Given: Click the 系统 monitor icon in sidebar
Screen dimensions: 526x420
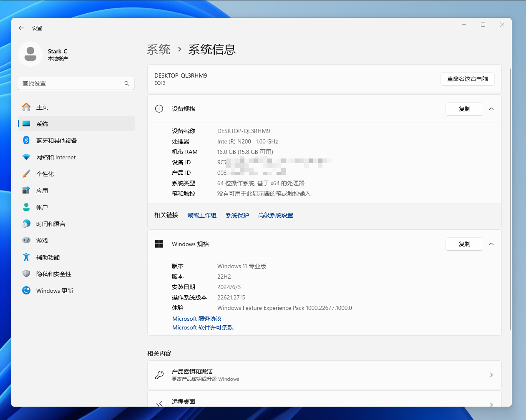Looking at the screenshot, I should tap(26, 124).
